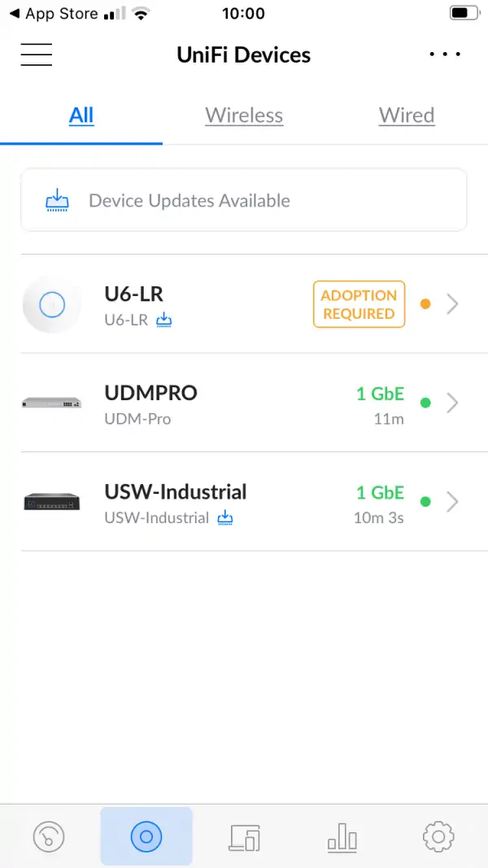Open the Clients tab bar icon
The height and width of the screenshot is (868, 488).
coord(245,835)
